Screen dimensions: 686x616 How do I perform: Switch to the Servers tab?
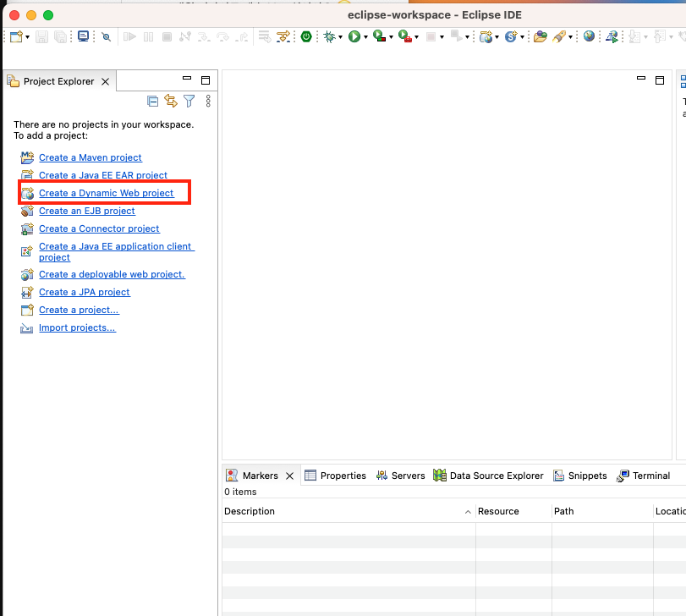click(x=400, y=476)
